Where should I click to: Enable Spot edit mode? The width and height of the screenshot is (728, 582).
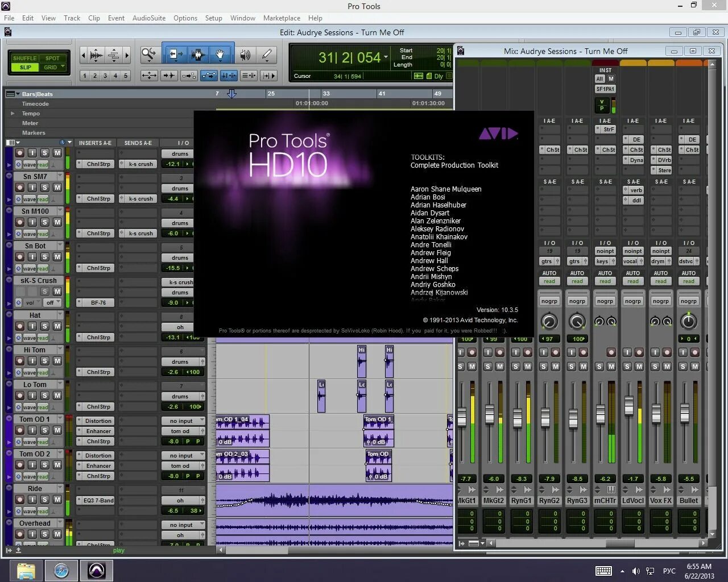52,58
